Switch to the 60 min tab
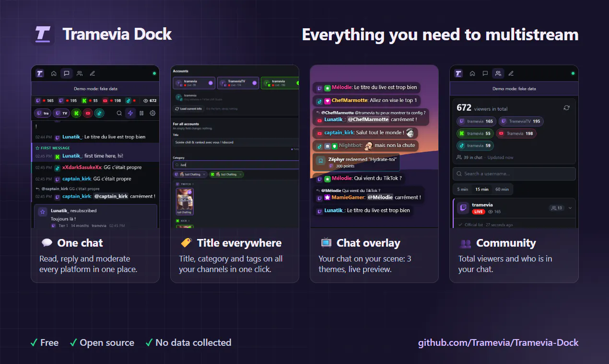The width and height of the screenshot is (609, 364). click(x=502, y=189)
